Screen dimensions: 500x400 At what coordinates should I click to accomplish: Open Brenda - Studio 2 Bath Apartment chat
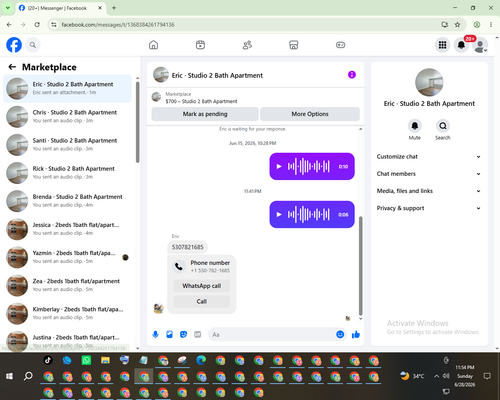point(67,201)
